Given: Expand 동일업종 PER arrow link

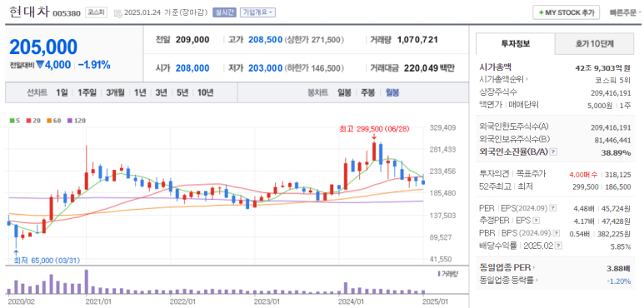Looking at the screenshot, I should coord(507,268).
